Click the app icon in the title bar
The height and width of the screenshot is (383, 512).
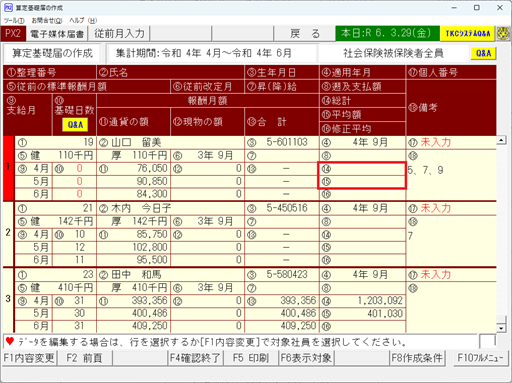click(8, 7)
